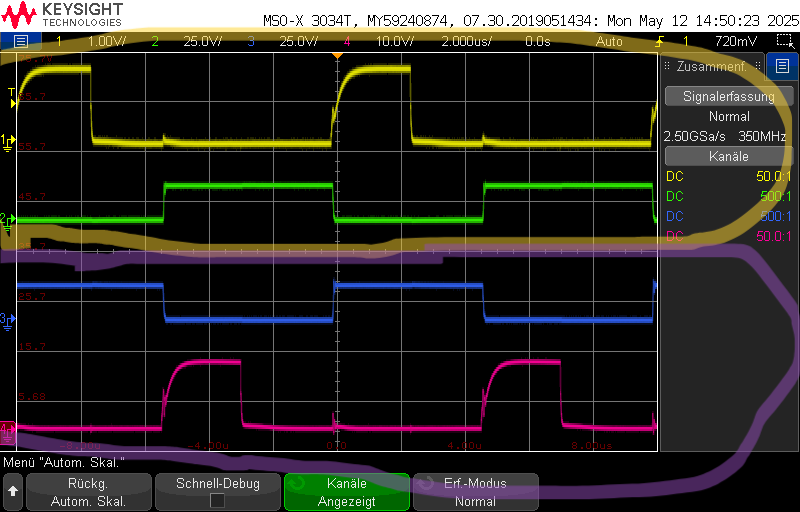Open the Erf.-Modus Normal softkey selector
This screenshot has height=512, width=800.
[x=475, y=491]
